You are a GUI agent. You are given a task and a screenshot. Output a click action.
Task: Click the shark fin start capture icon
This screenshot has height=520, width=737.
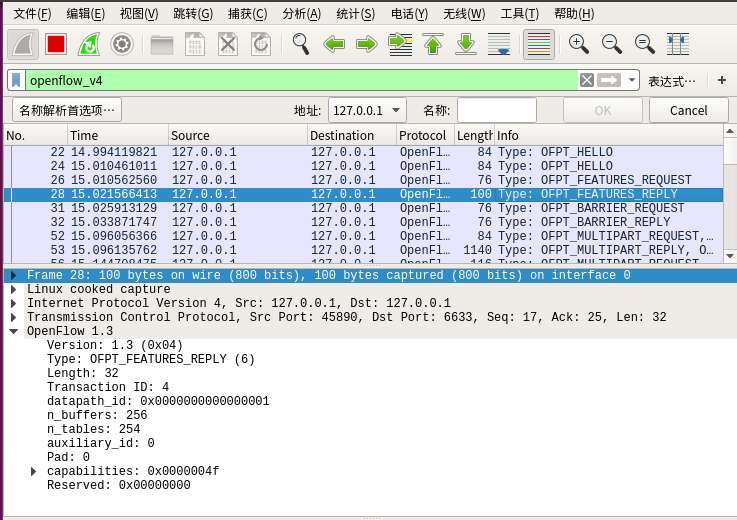point(23,45)
